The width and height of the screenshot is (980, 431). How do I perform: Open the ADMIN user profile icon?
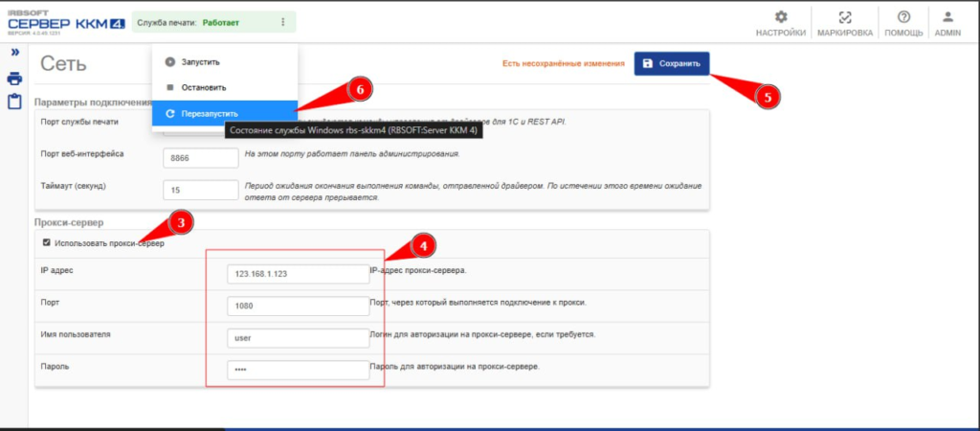coord(947,17)
